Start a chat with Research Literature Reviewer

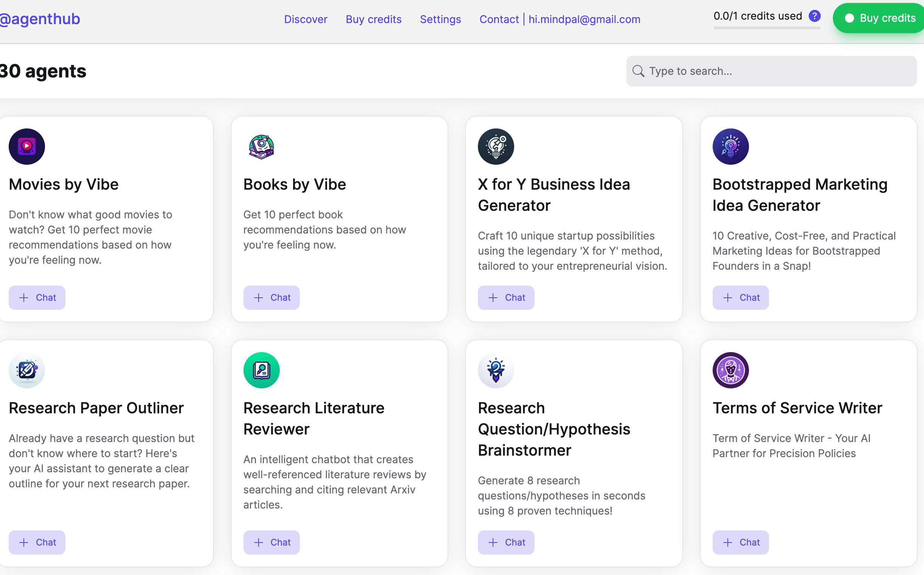[271, 542]
